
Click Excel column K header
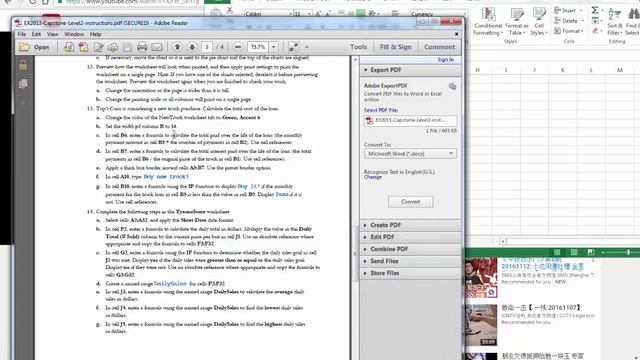[562, 70]
